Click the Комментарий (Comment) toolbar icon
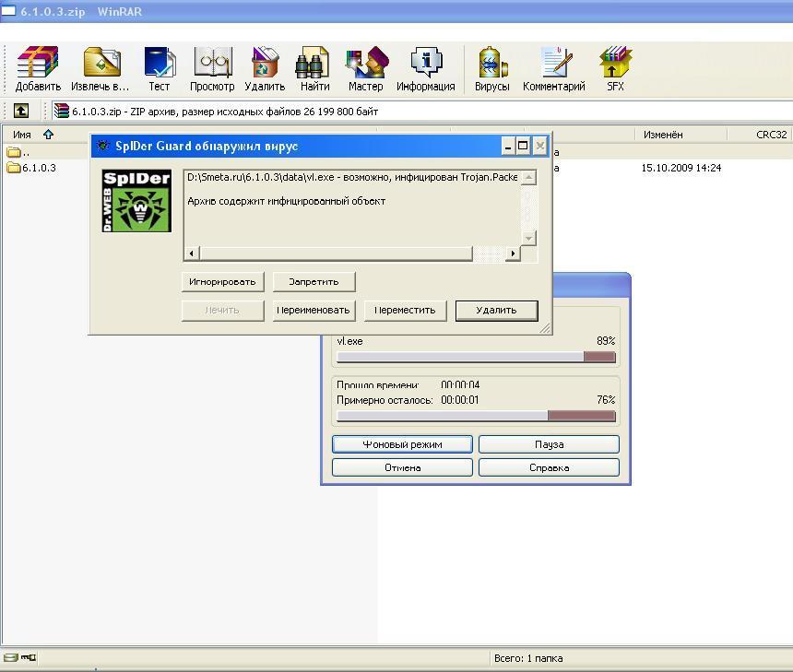 [554, 65]
